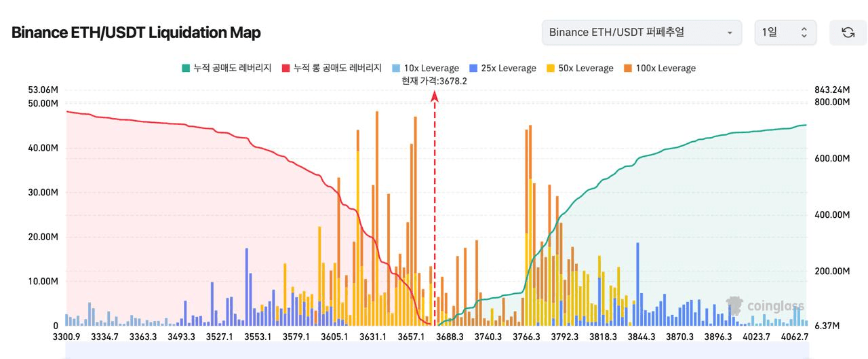Click the 40.00M left axis label
This screenshot has height=359, width=868.
click(43, 148)
